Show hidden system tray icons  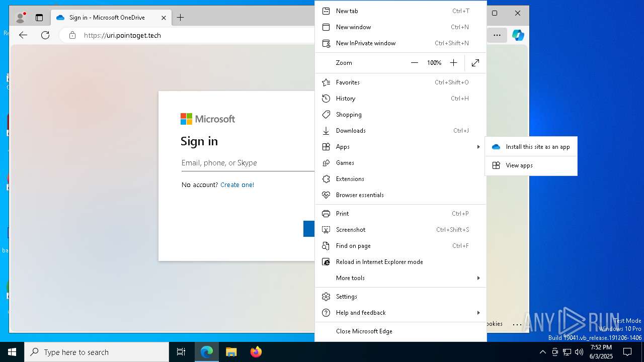tap(542, 352)
